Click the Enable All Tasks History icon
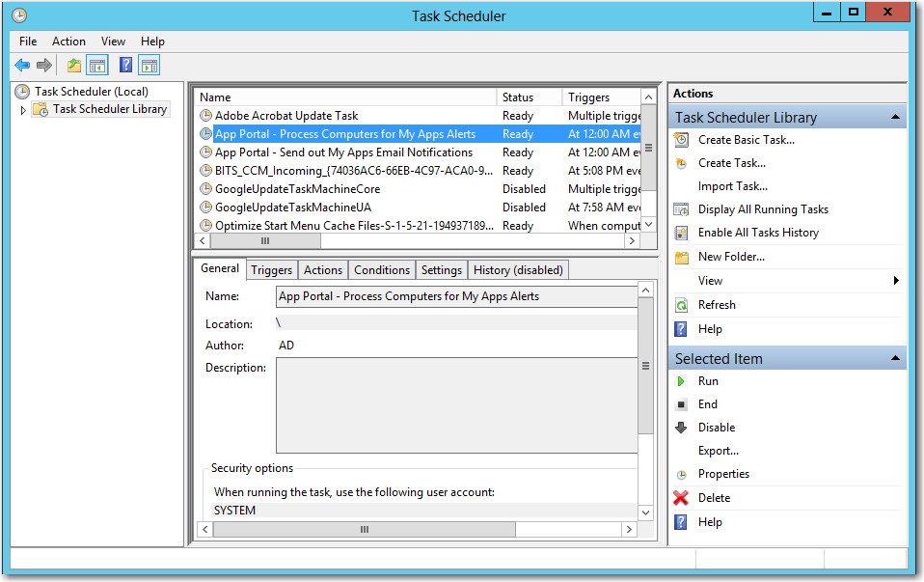The image size is (924, 582). coord(681,233)
